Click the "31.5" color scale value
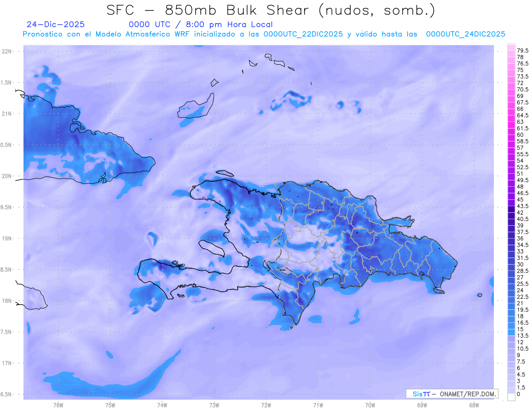The width and height of the screenshot is (532, 411). click(x=523, y=258)
